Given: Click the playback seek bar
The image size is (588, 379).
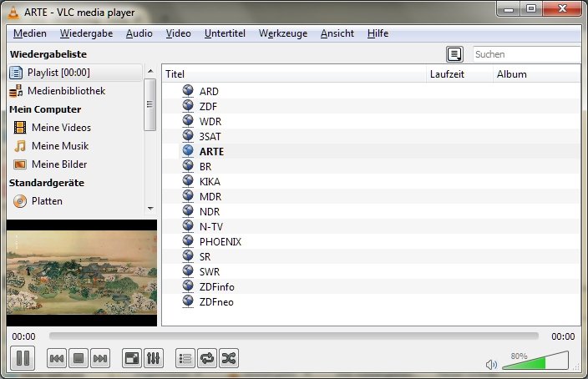Looking at the screenshot, I should [x=294, y=336].
